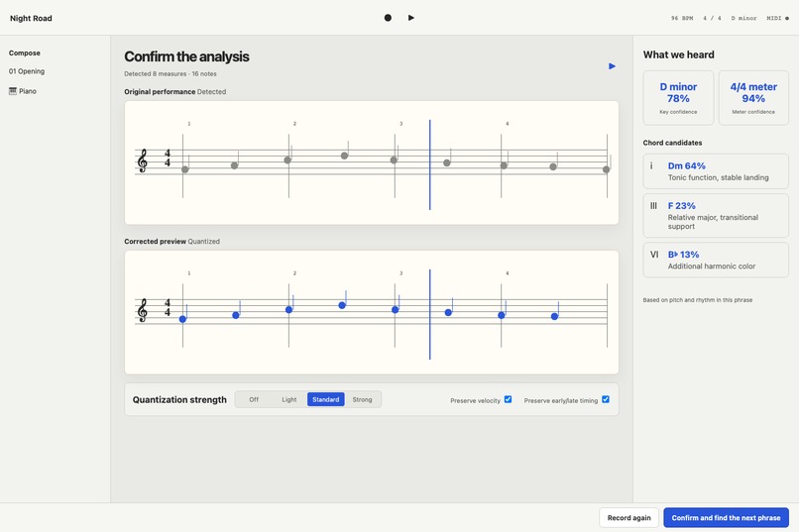Screen dimensions: 799x532
Task: Click the 'What we heard' heading
Action: (x=678, y=54)
